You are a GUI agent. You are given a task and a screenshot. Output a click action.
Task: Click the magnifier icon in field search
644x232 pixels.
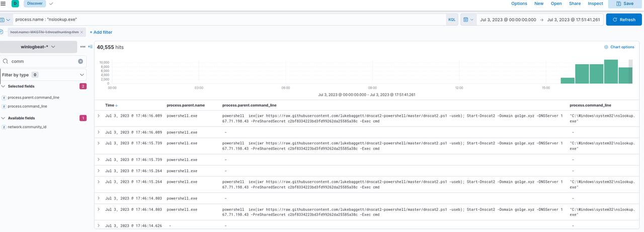pos(6,61)
